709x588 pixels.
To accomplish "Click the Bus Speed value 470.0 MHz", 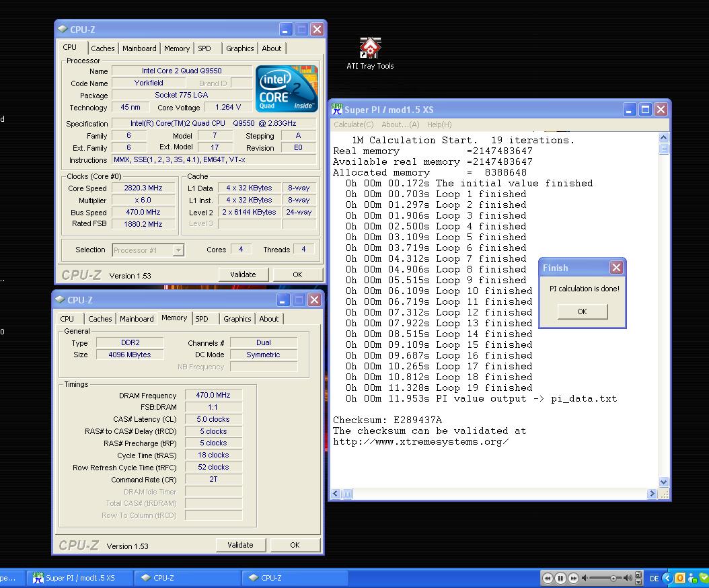I will (x=143, y=212).
